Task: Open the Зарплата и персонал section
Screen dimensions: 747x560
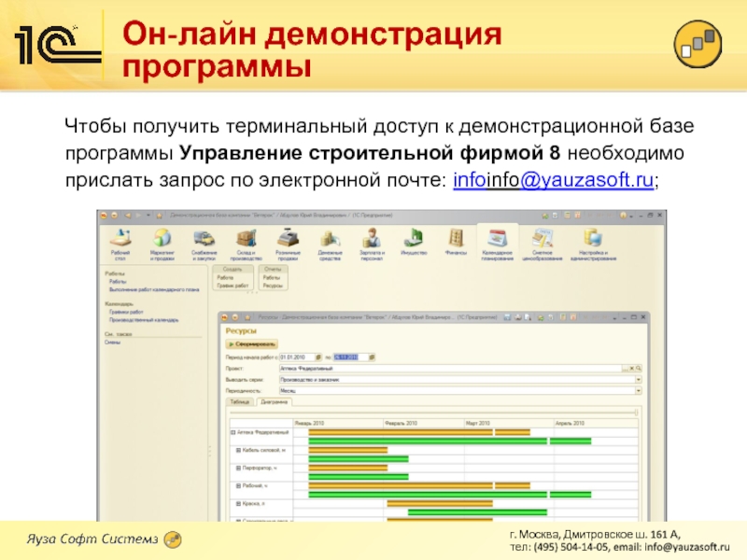Action: 372,244
